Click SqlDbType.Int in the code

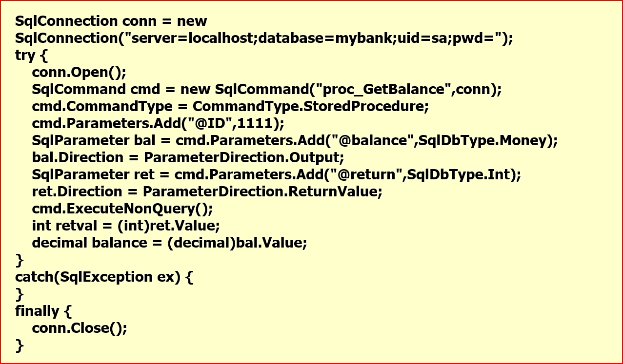coord(460,175)
